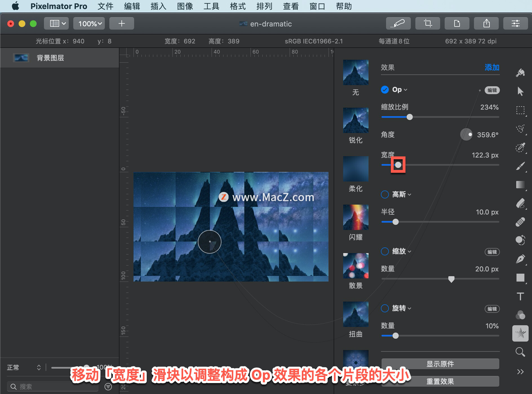Click 编辑 button for 旋转 effect
This screenshot has height=394, width=532.
pos(492,309)
